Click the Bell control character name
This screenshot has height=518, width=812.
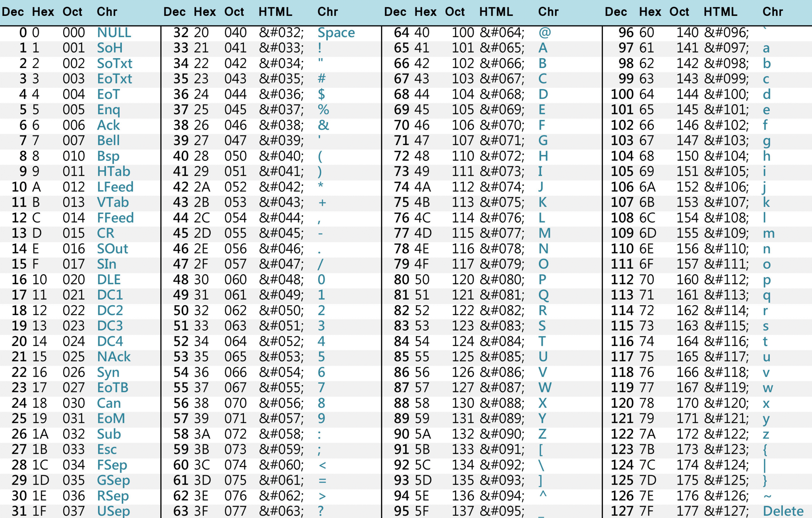coord(108,140)
